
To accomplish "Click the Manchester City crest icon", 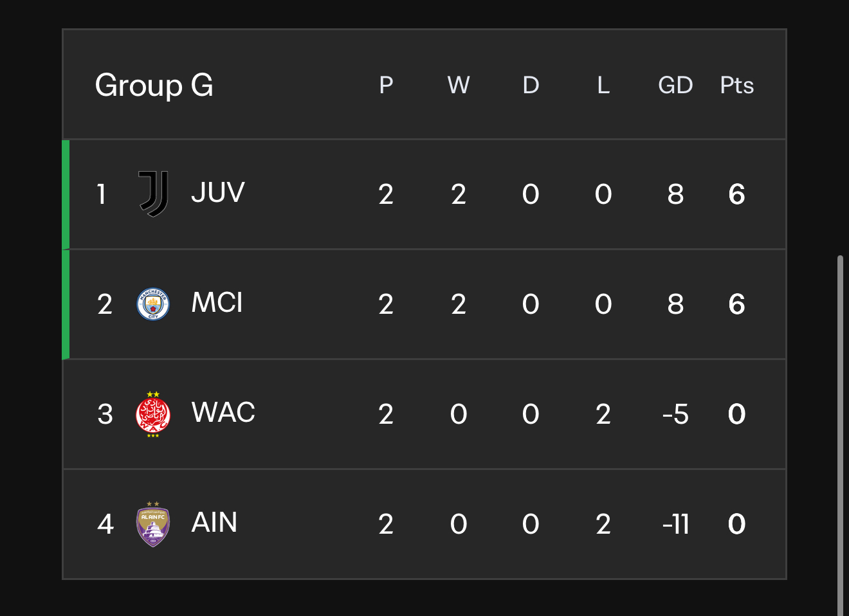I will [153, 304].
